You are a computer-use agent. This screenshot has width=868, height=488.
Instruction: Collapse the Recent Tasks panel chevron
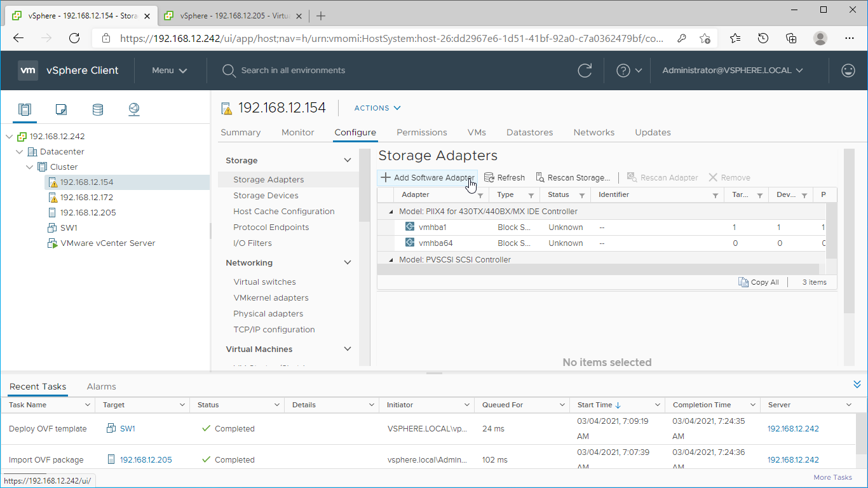pos(857,384)
